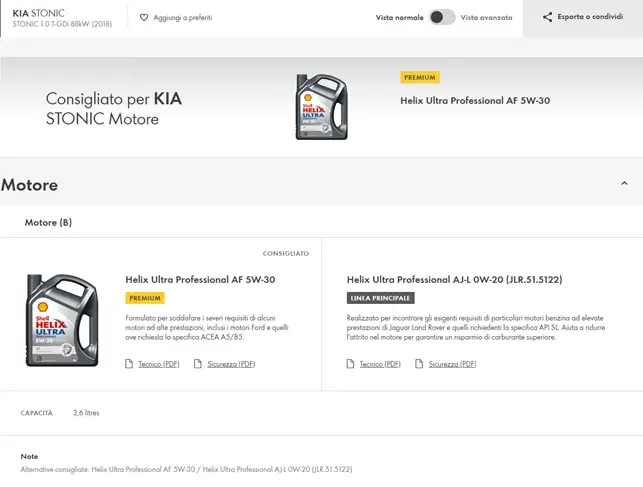Click STONIC 1.0 T-GDi 88kW (2018) subtitle
The image size is (643, 487).
click(62, 24)
